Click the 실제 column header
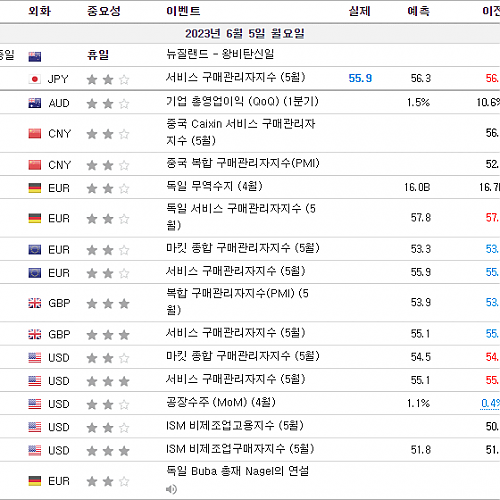The height and width of the screenshot is (500, 500). pos(360,11)
